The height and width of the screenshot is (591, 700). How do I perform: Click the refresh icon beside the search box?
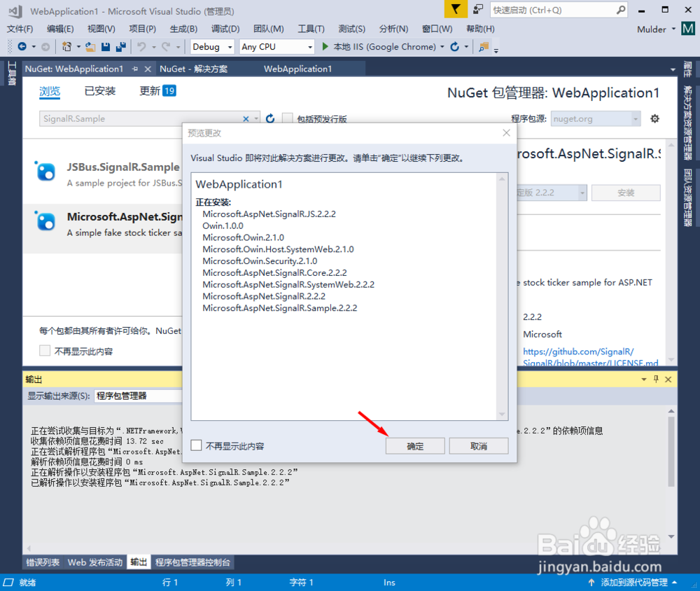(270, 118)
